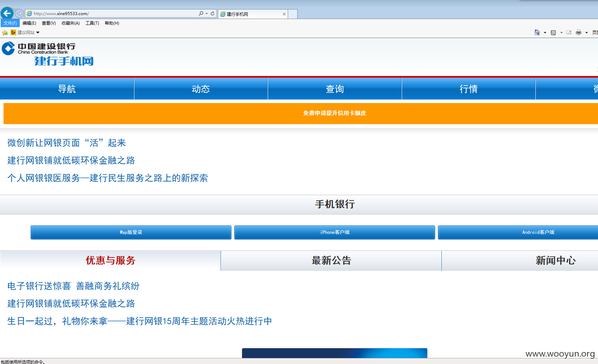Open the Bing suggested sites icon
The height and width of the screenshot is (364, 598).
13,32
